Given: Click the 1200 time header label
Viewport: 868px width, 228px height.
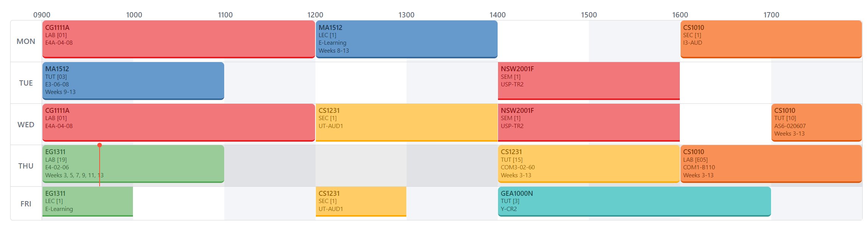Looking at the screenshot, I should [315, 15].
